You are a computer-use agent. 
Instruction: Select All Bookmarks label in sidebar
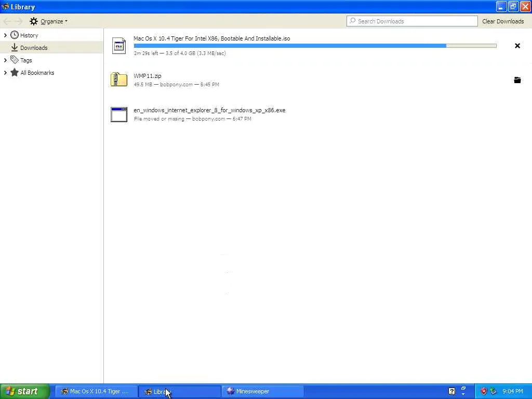[x=37, y=73]
